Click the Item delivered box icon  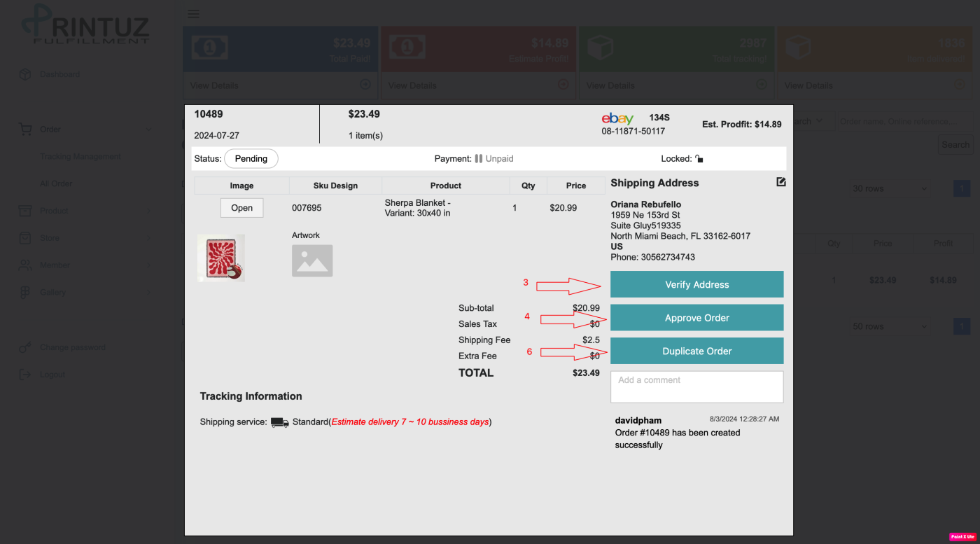799,48
